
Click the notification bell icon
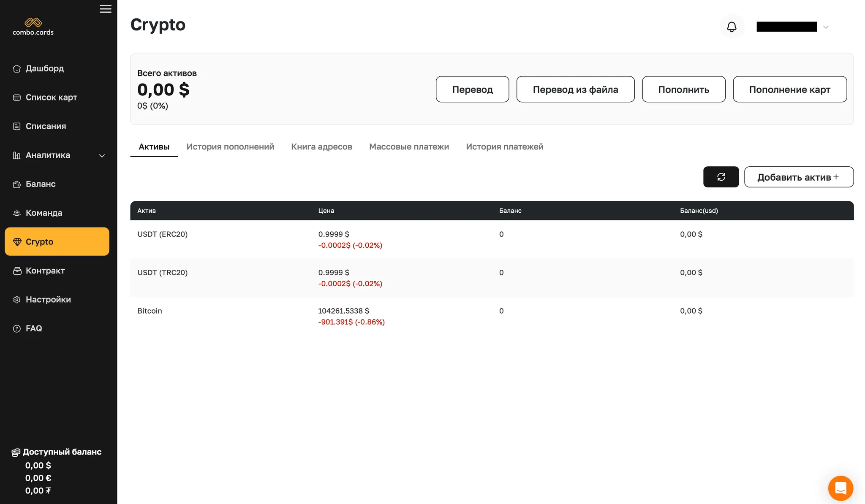(732, 27)
